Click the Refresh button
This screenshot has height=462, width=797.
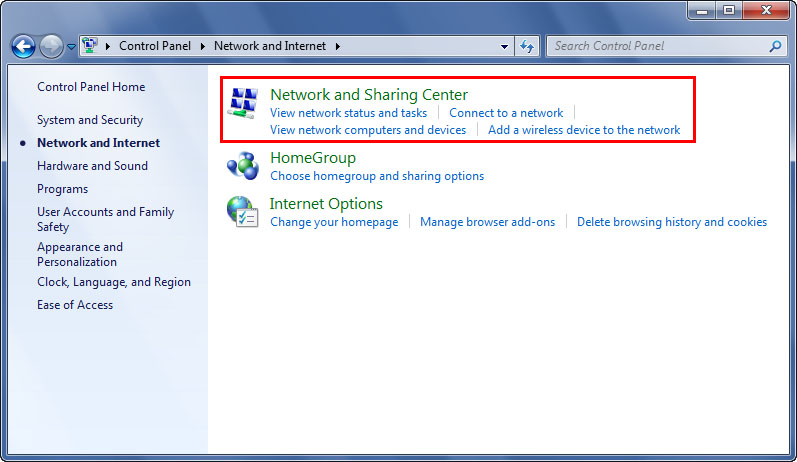(x=527, y=46)
